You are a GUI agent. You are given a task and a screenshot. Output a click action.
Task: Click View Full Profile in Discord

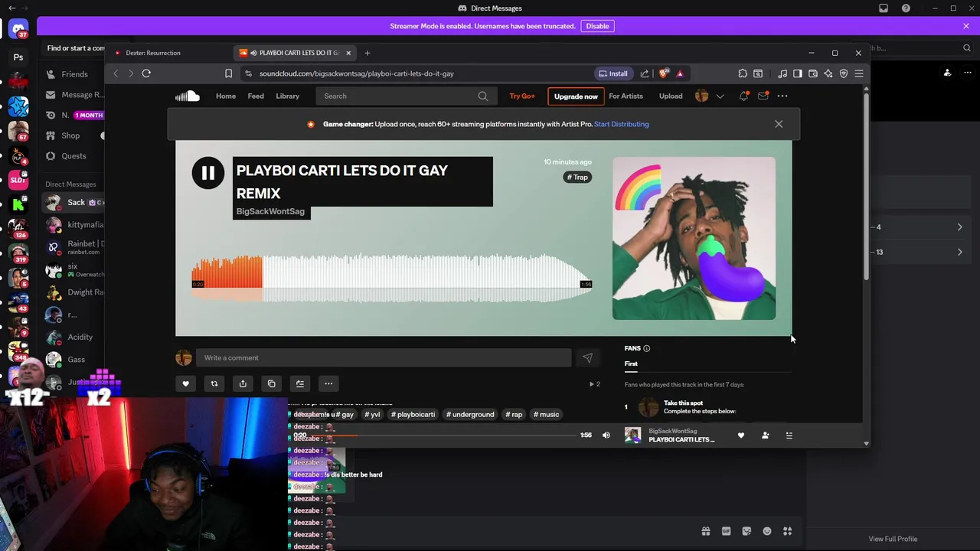[x=893, y=539]
